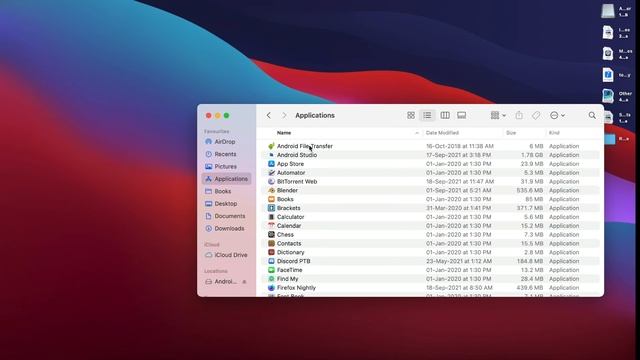Click the 'Android Studio' name

tap(297, 155)
